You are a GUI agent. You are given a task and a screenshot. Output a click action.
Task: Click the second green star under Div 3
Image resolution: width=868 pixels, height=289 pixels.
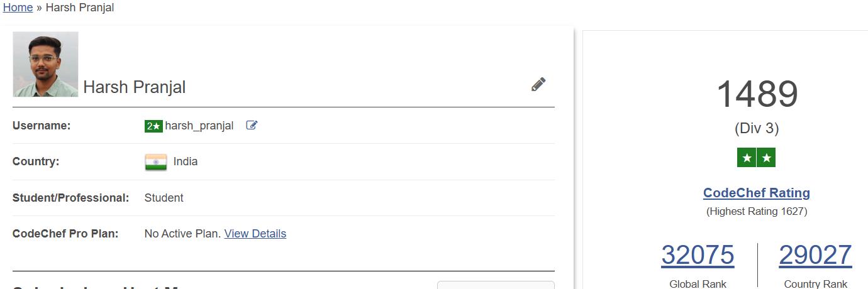pos(766,158)
